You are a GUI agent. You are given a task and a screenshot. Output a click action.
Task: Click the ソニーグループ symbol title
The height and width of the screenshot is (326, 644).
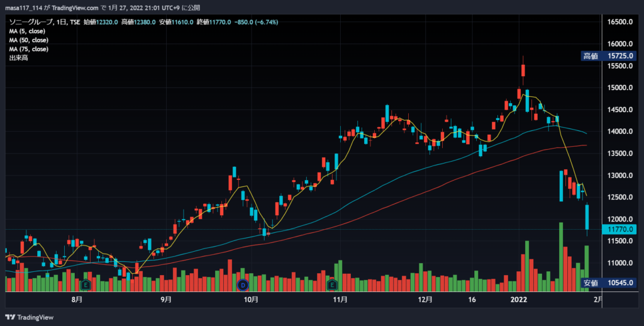point(30,22)
